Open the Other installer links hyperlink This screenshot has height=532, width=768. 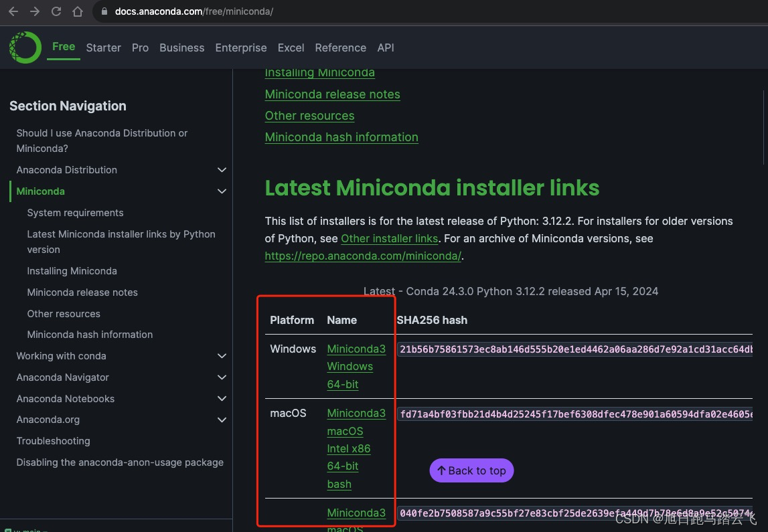389,238
